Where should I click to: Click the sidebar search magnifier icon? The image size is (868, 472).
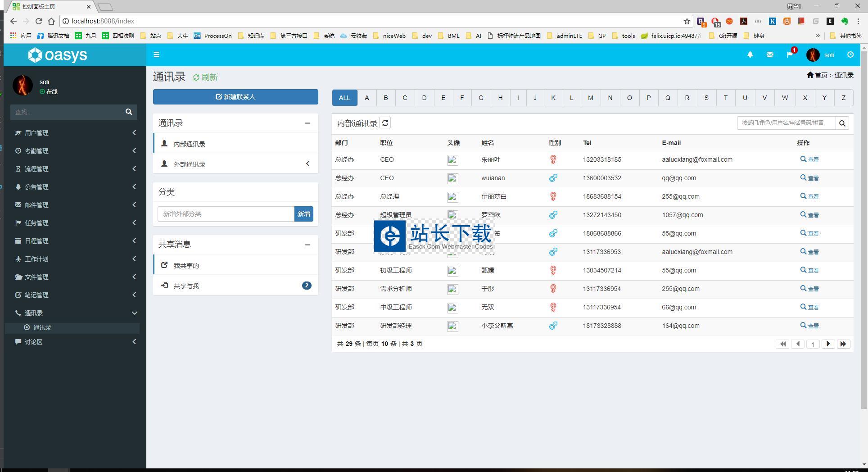pos(129,112)
